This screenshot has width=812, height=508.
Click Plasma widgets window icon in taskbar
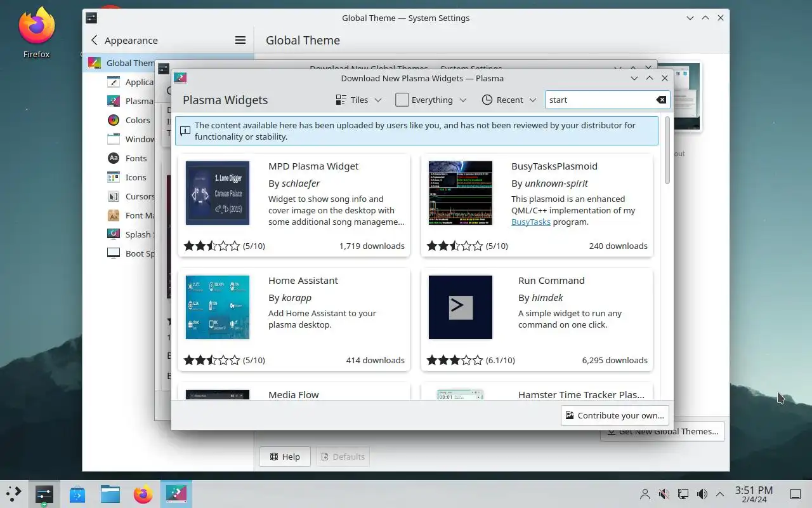[176, 493]
